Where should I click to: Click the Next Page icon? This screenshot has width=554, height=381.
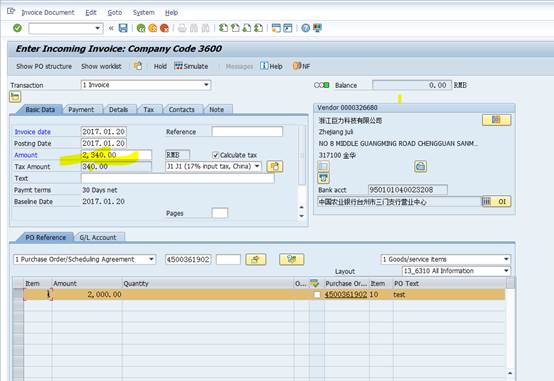tap(247, 28)
